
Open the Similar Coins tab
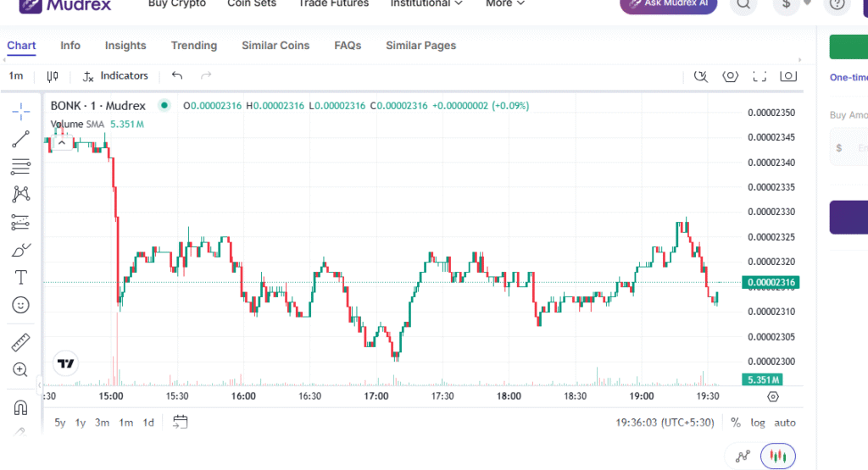pos(275,46)
